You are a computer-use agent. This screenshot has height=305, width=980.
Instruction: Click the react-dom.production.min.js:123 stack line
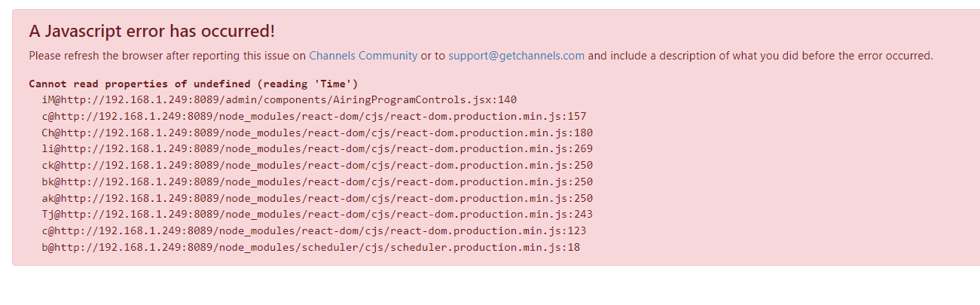coord(314,231)
